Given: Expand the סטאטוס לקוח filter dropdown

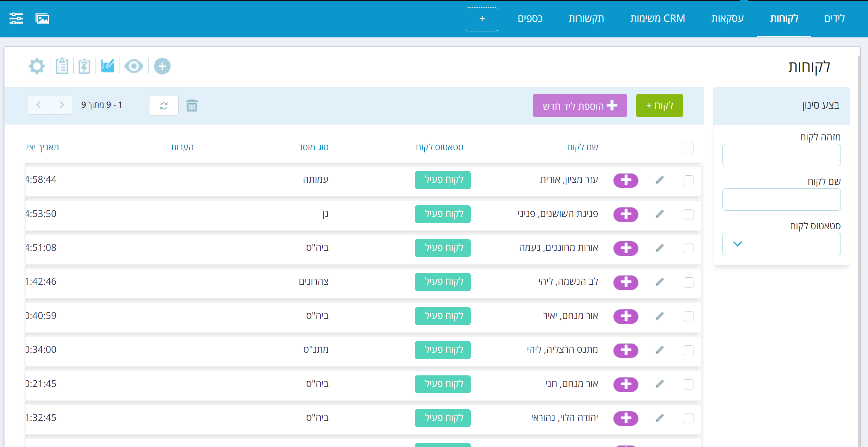Looking at the screenshot, I should pos(781,244).
